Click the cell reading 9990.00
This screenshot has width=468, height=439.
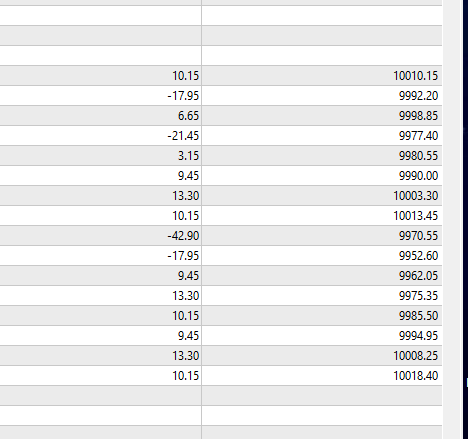[x=322, y=176]
